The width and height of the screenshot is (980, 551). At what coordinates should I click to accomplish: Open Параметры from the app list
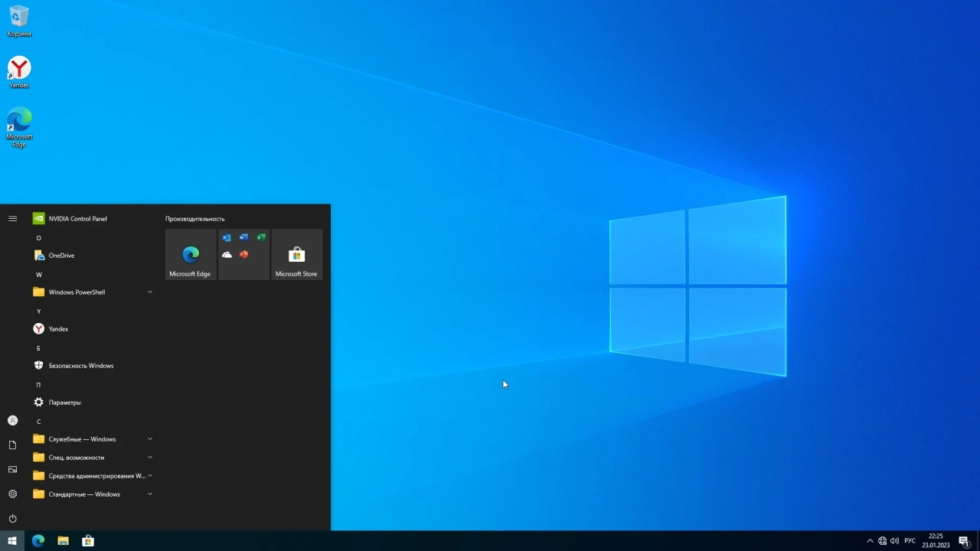[x=92, y=403]
